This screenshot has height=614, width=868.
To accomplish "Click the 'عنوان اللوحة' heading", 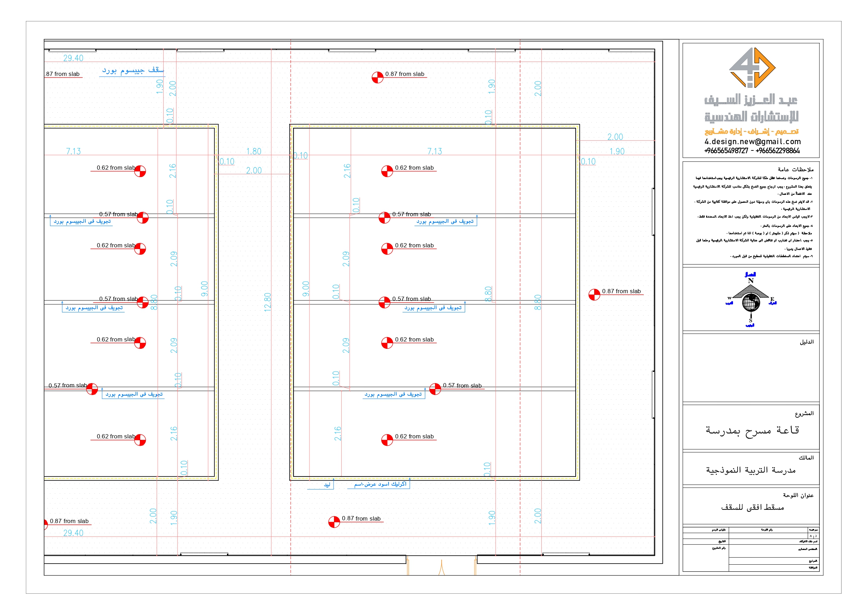I will pos(798,495).
